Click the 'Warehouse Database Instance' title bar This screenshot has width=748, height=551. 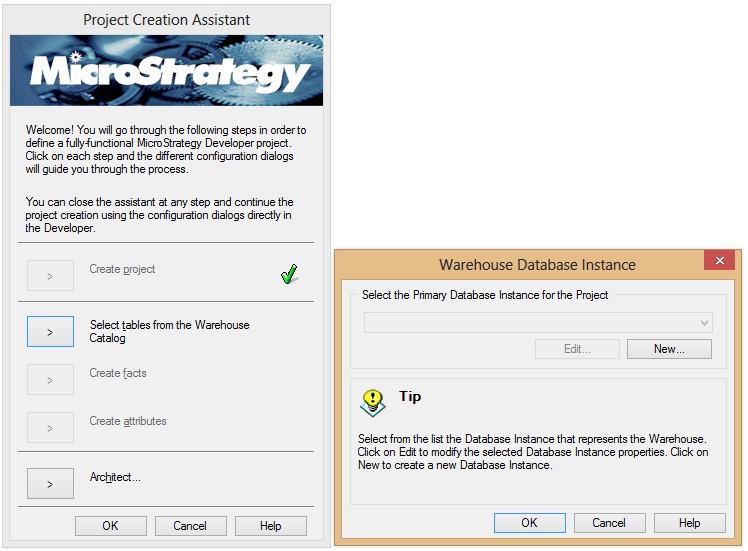[537, 265]
